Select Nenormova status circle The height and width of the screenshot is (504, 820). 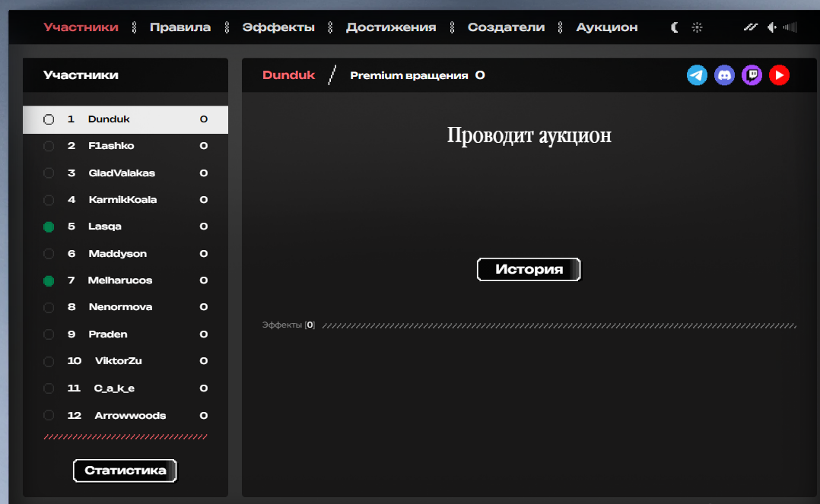click(x=49, y=308)
